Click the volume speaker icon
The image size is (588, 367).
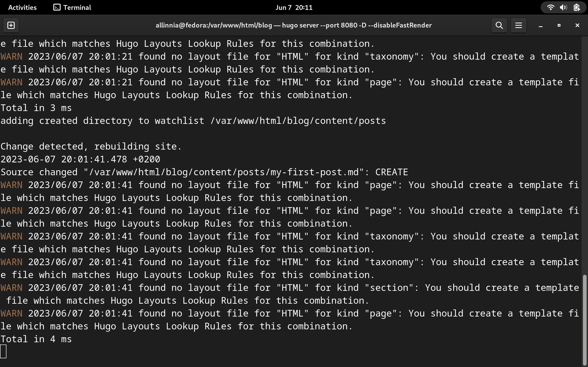point(563,8)
